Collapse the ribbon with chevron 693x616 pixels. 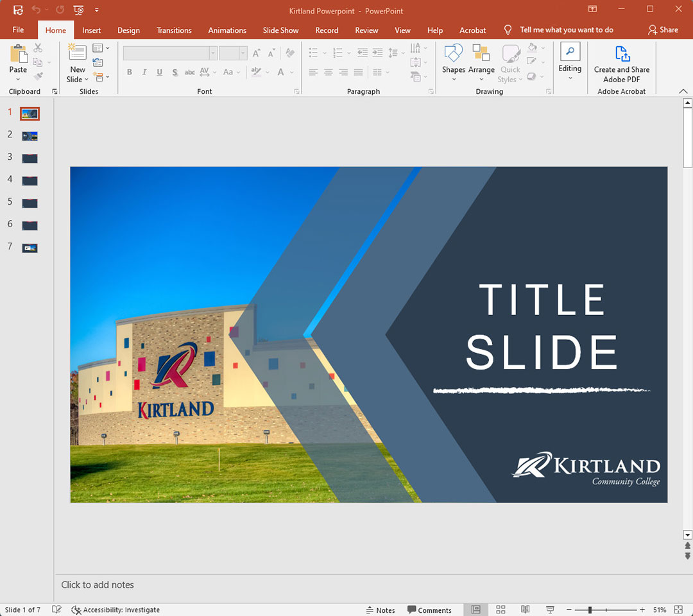coord(683,91)
